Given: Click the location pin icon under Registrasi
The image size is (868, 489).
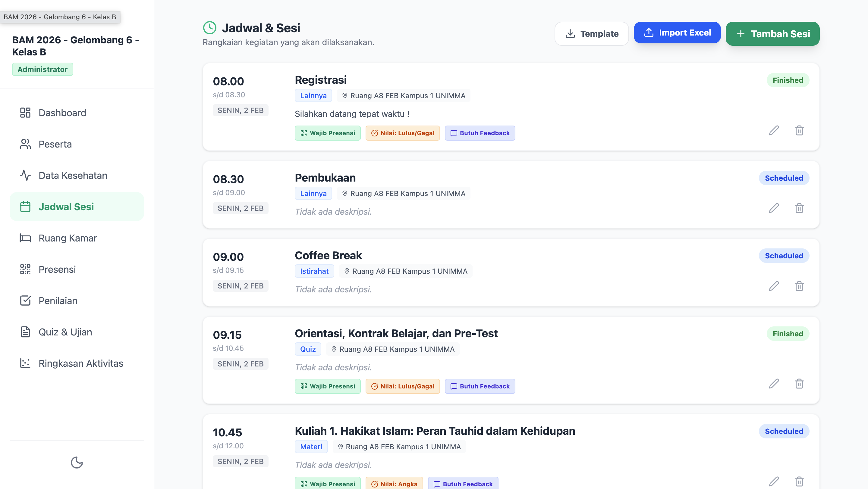Looking at the screenshot, I should coord(344,95).
